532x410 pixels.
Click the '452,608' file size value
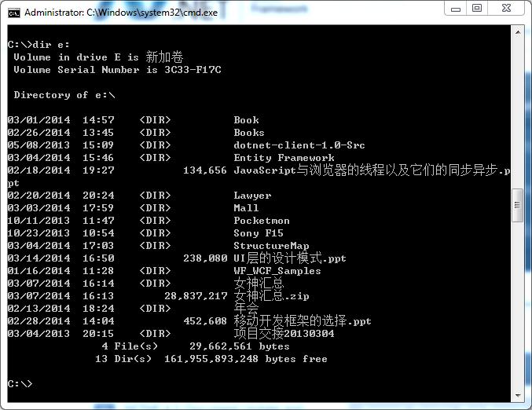pyautogui.click(x=205, y=320)
